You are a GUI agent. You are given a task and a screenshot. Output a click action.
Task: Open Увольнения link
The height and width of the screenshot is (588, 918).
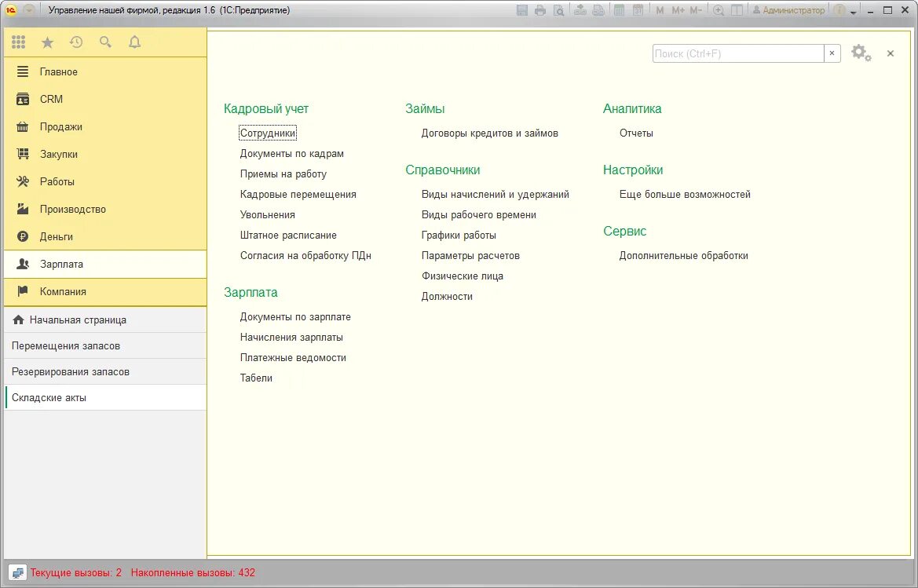pyautogui.click(x=268, y=215)
